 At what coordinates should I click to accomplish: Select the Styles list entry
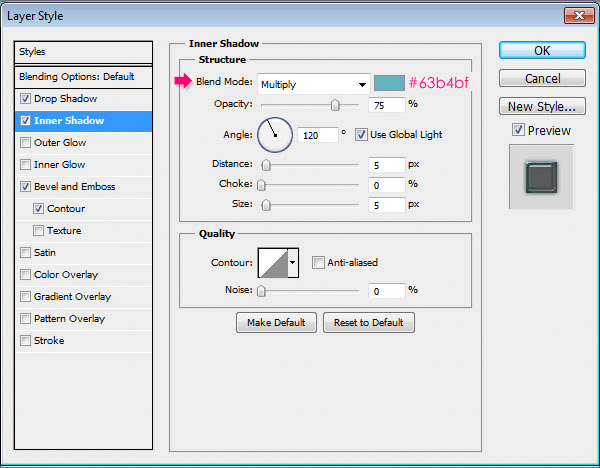pos(83,52)
